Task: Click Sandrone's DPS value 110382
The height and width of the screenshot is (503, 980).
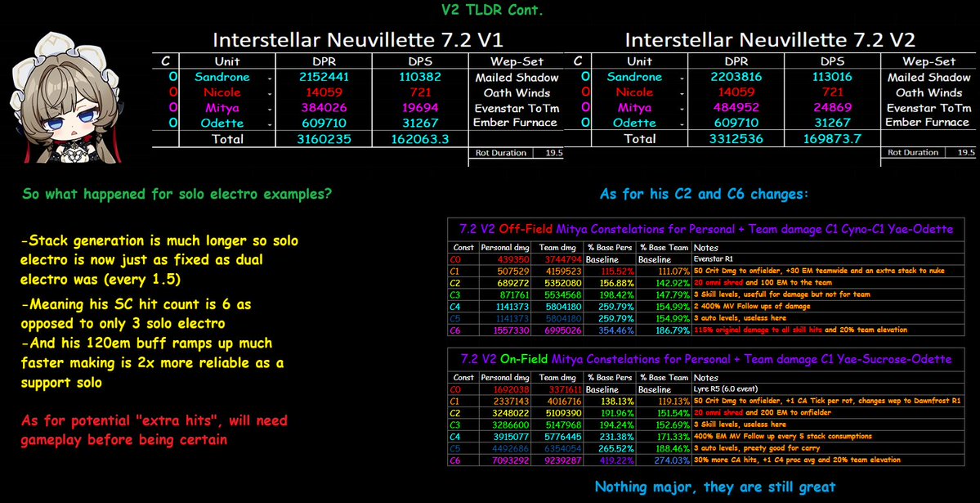Action: tap(419, 77)
